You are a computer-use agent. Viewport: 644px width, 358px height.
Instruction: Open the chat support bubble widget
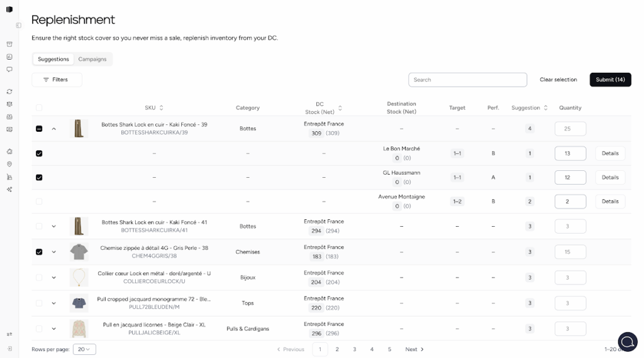pyautogui.click(x=627, y=341)
